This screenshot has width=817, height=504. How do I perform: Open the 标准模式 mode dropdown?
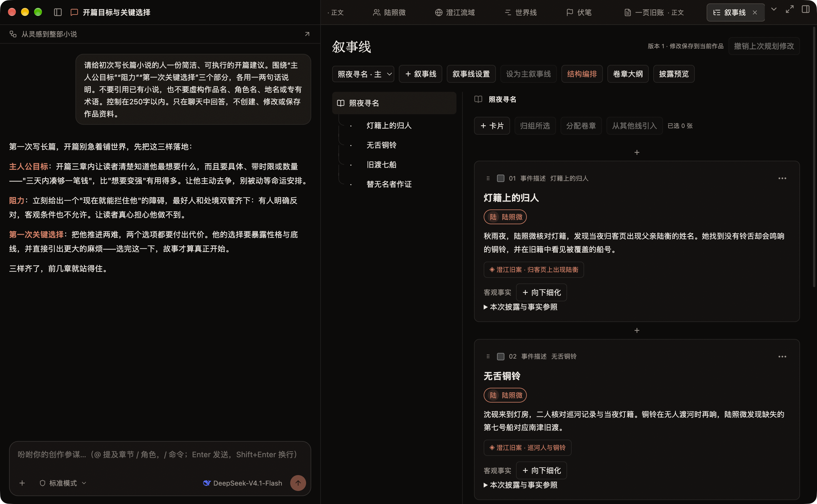tap(63, 483)
